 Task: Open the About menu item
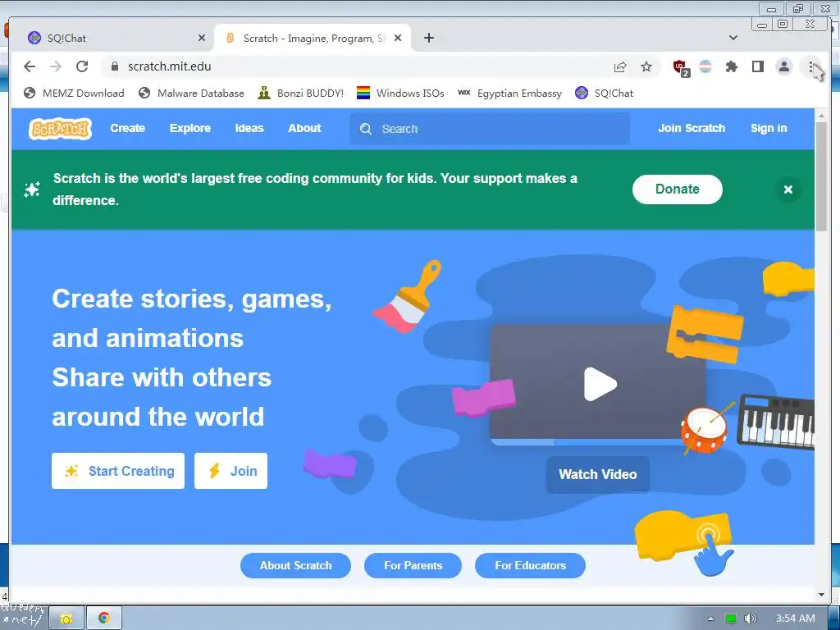(304, 128)
